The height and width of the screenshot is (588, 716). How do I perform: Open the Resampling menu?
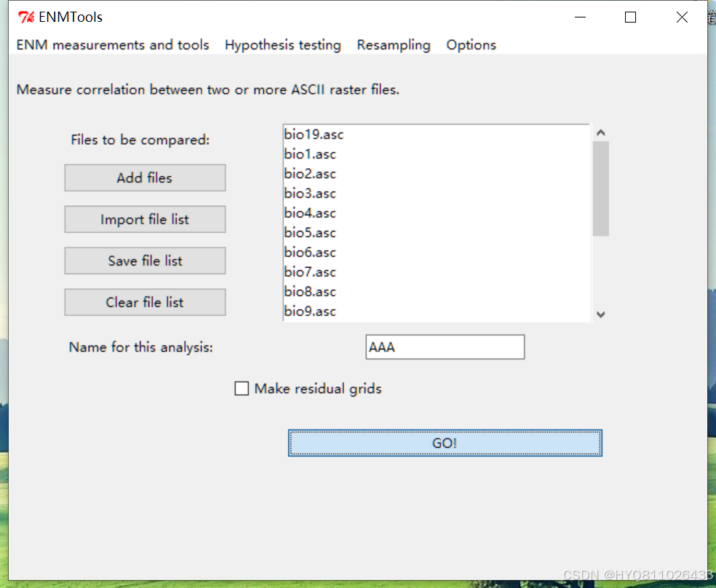click(394, 44)
